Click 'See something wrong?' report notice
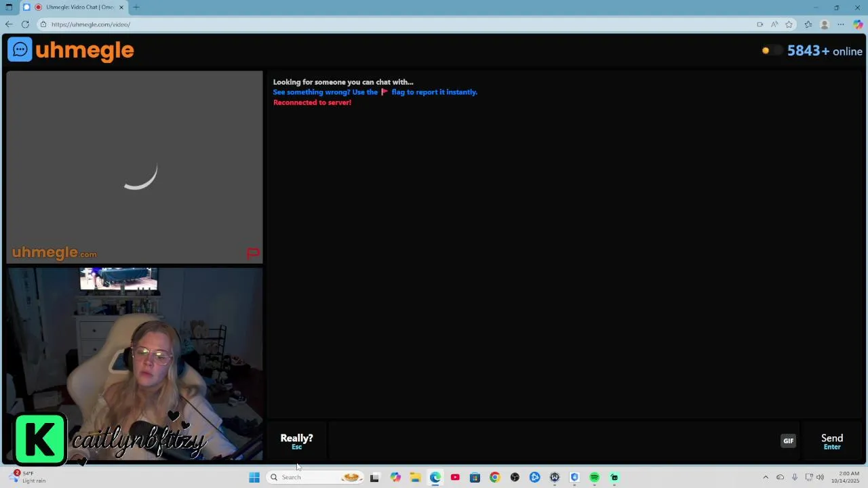Screen dimensions: 868x488 coord(375,92)
